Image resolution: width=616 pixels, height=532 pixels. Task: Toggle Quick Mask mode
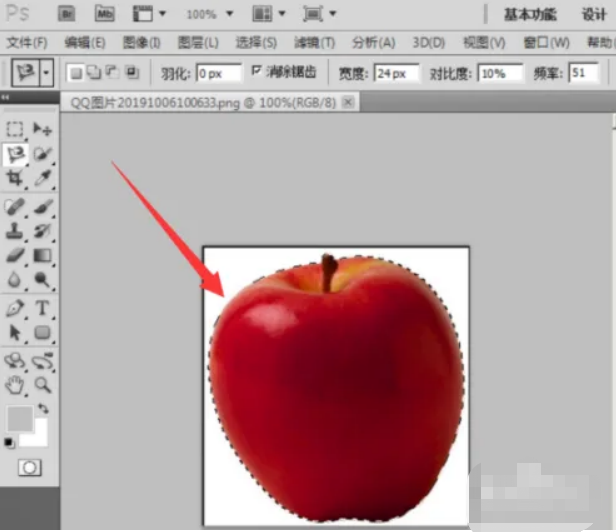(29, 468)
